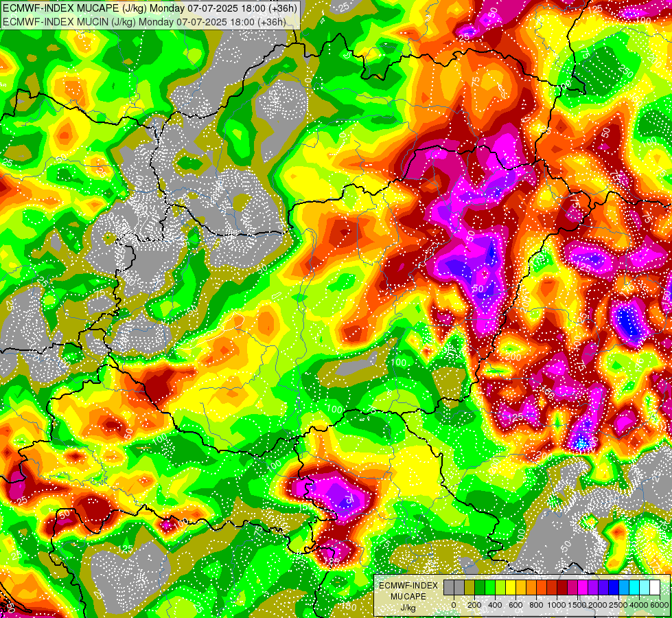The width and height of the screenshot is (672, 618).
Task: Click the legend's 800 tick label
Action: click(x=536, y=605)
